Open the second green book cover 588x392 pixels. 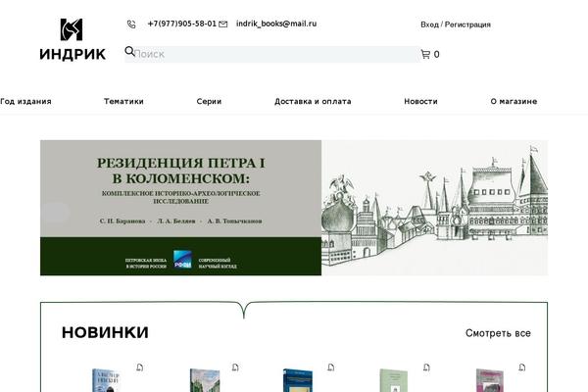tap(205, 380)
